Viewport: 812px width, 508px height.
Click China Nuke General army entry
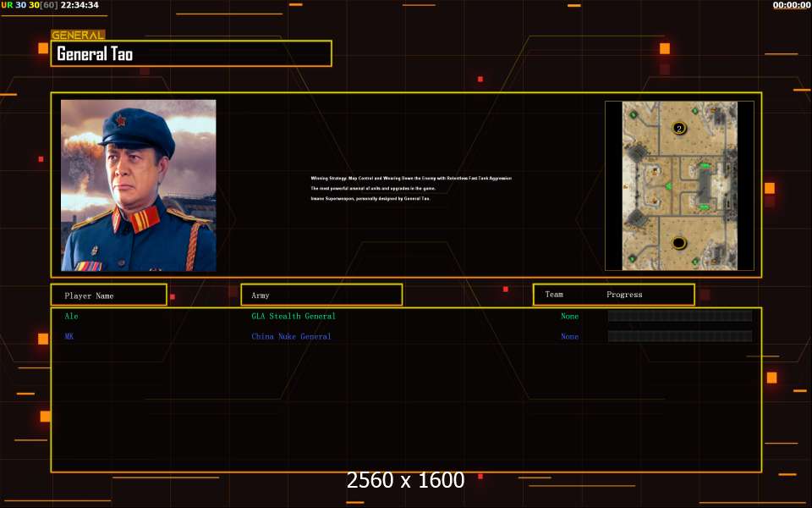[291, 336]
